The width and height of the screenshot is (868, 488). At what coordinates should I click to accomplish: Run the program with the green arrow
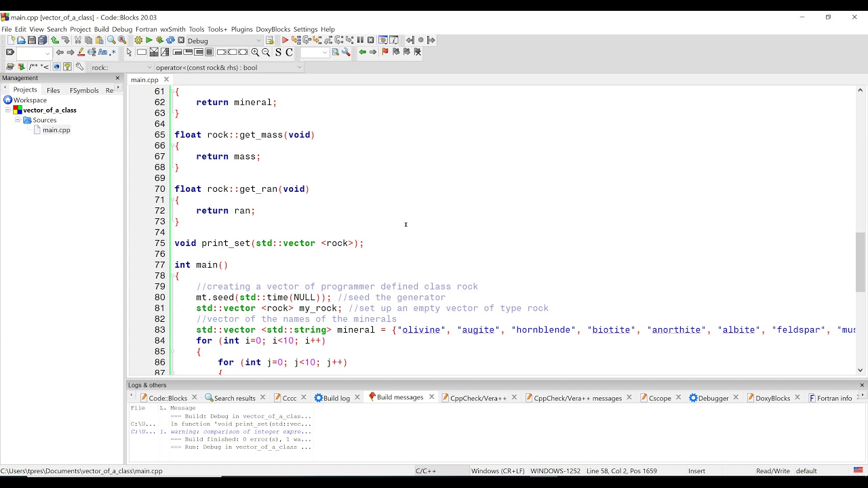(x=149, y=40)
